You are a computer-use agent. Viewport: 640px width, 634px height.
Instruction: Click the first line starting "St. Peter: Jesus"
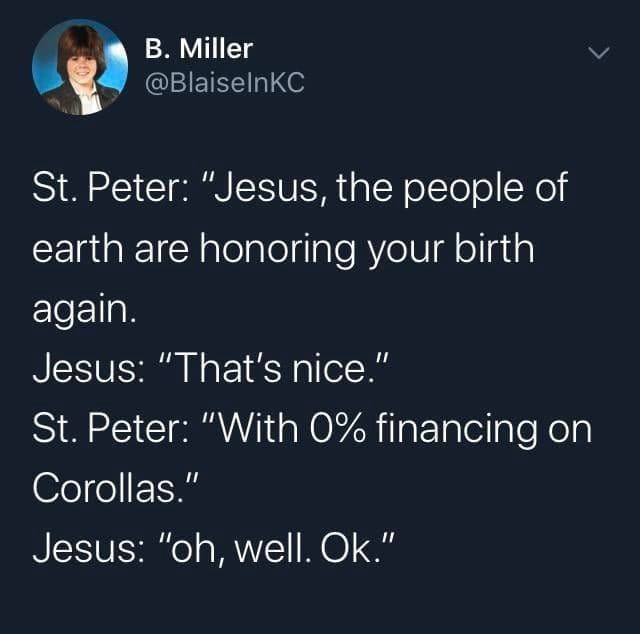300,189
